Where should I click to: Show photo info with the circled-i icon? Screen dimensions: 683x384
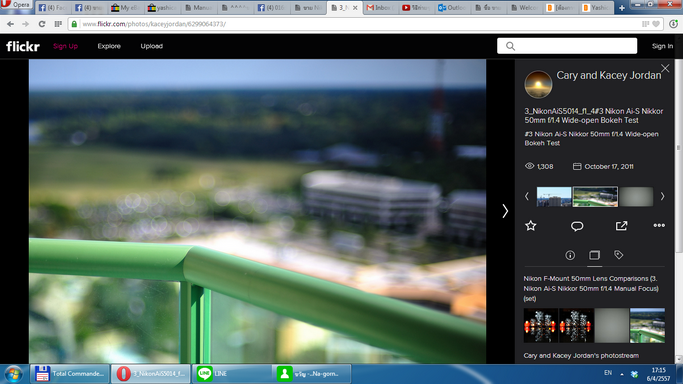pos(570,255)
